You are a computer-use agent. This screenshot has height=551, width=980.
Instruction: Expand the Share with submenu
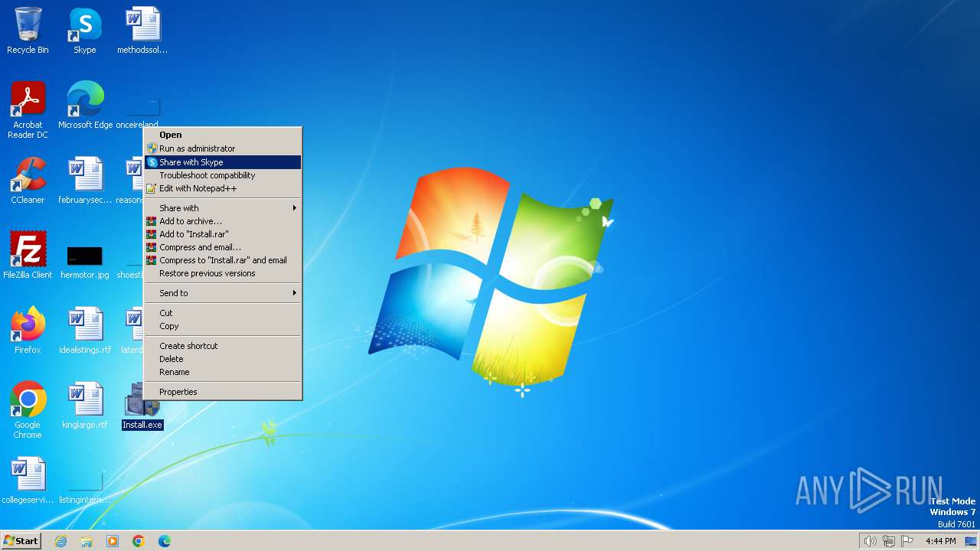pyautogui.click(x=223, y=208)
